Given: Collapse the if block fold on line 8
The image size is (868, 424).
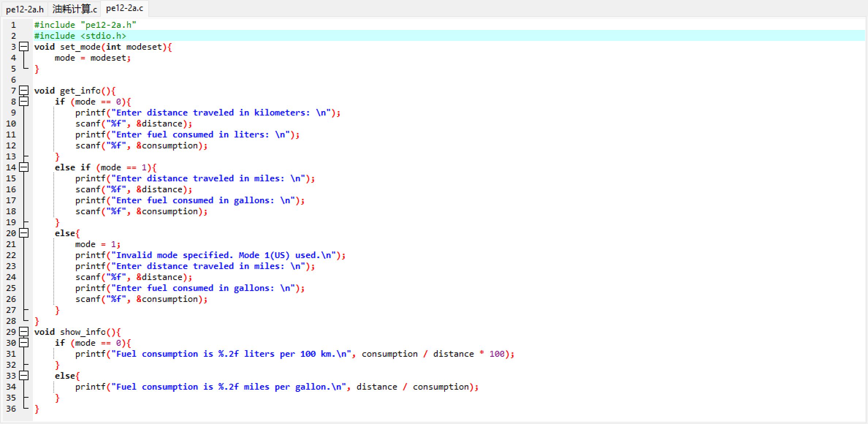Looking at the screenshot, I should click(x=24, y=101).
